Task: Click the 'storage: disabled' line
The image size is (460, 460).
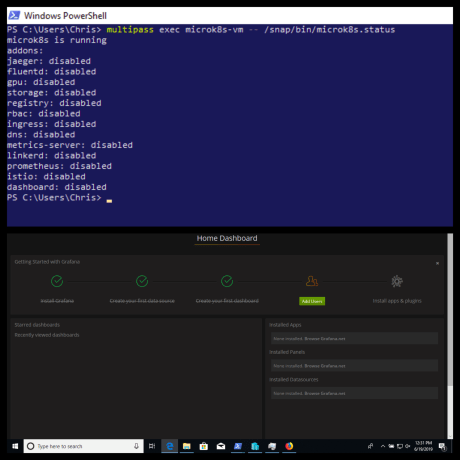Action: click(52, 93)
